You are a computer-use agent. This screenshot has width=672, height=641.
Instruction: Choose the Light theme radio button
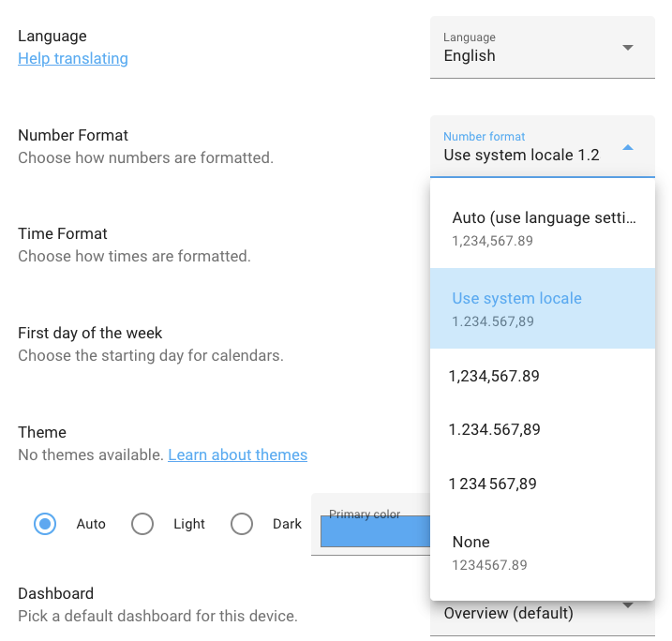tap(142, 524)
